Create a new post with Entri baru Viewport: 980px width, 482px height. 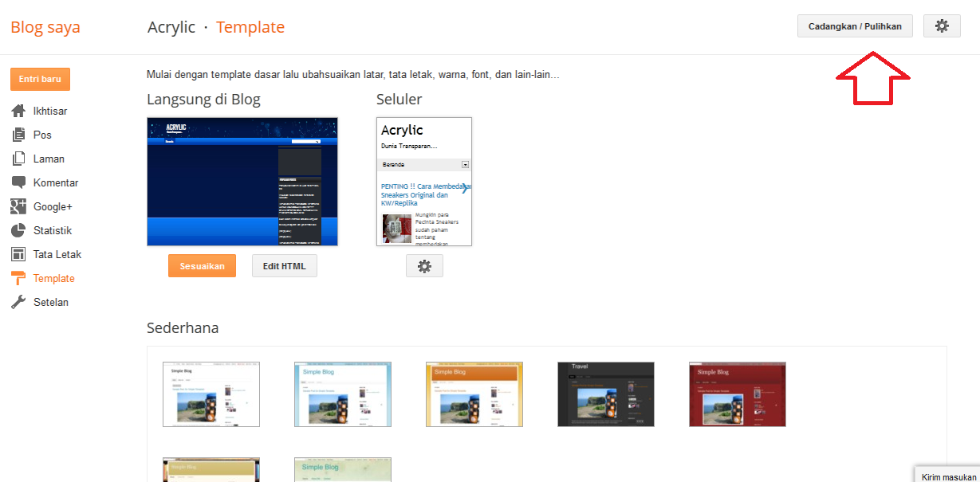40,79
